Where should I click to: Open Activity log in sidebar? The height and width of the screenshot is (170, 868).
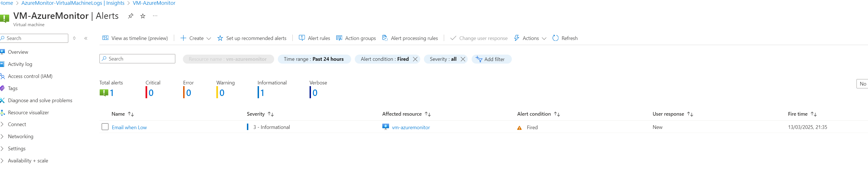pos(20,64)
